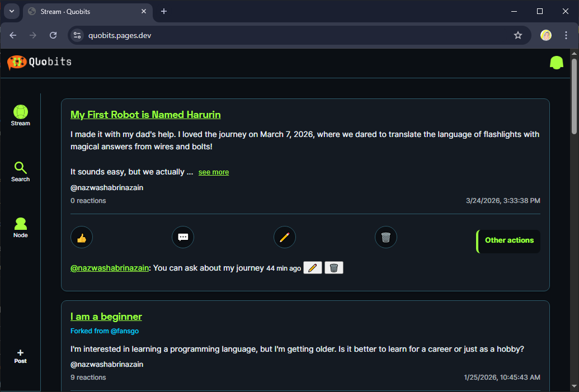Open the tab search dropdown arrow

12,11
